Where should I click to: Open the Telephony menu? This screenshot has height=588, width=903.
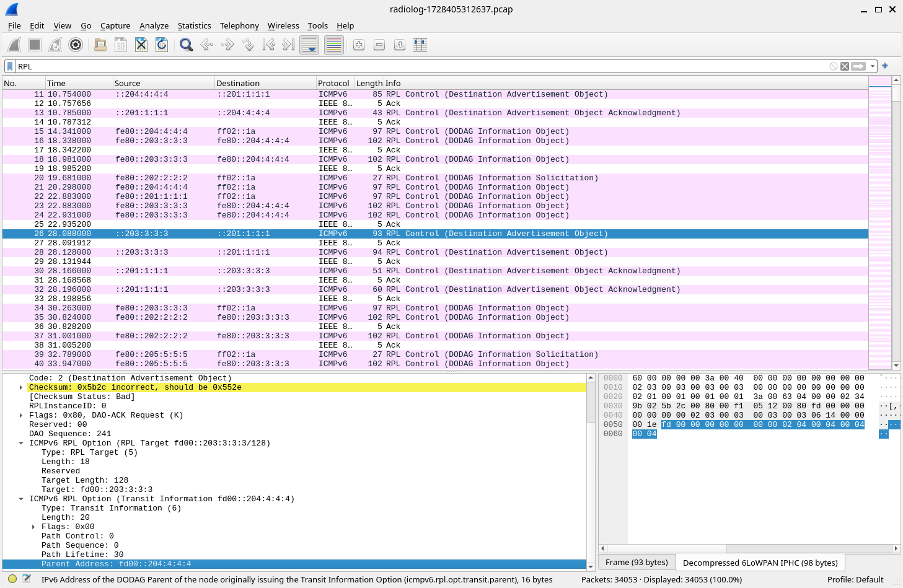(x=239, y=25)
